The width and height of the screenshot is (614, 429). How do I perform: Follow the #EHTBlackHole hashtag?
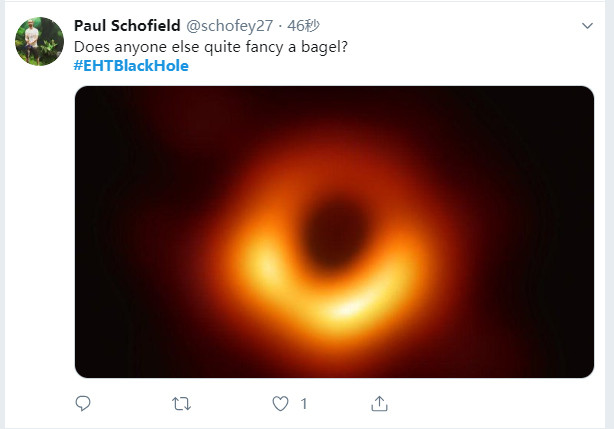pyautogui.click(x=131, y=66)
